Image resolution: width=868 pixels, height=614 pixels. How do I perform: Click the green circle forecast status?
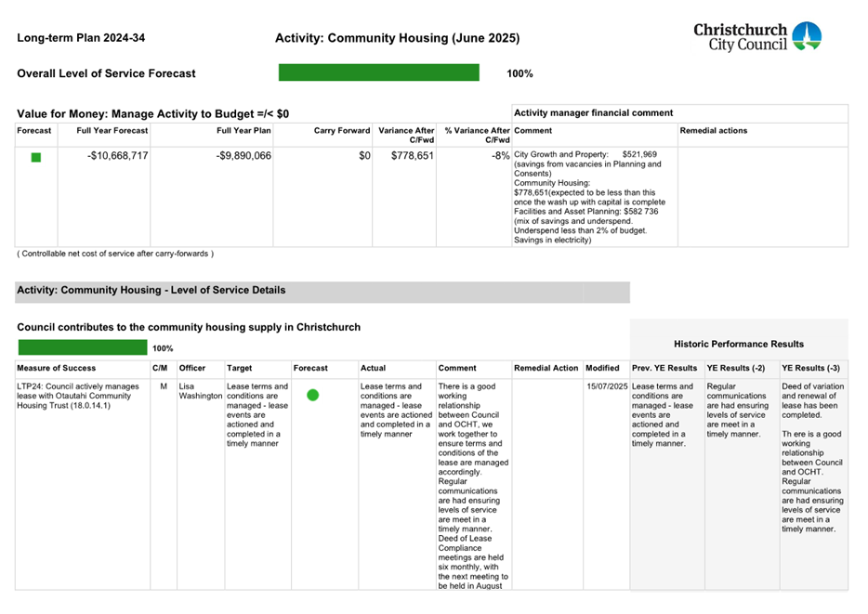tap(312, 395)
